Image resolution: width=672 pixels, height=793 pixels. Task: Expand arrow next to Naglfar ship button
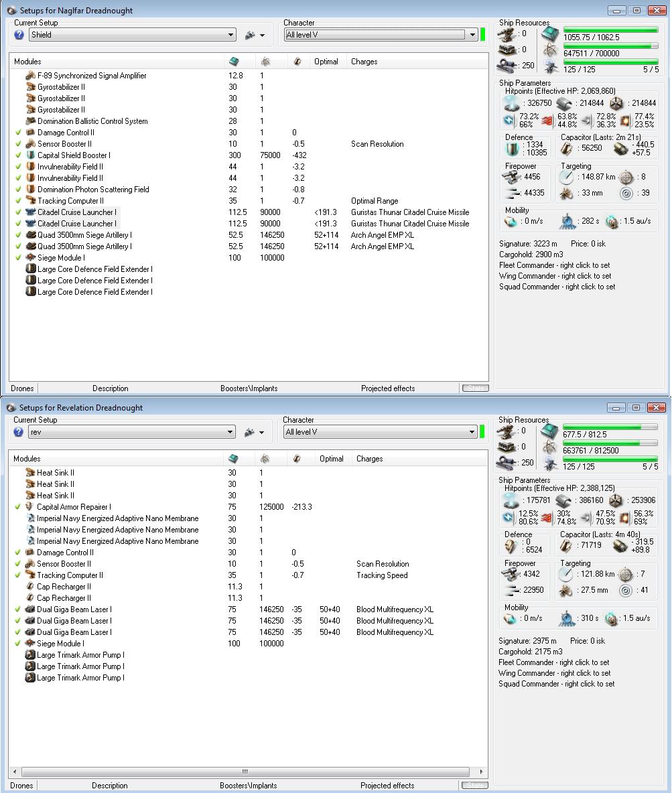[262, 35]
